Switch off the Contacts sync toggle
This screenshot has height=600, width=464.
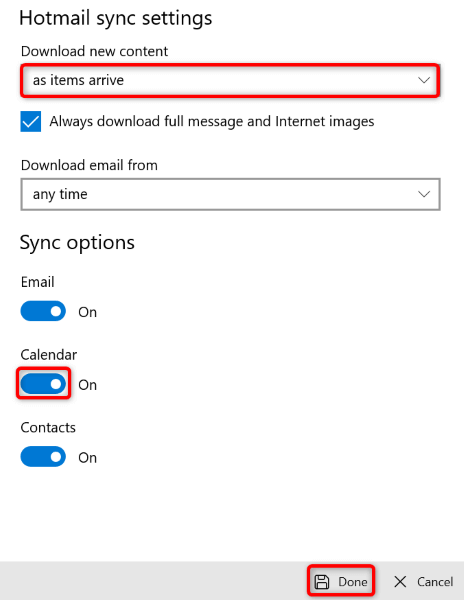pos(43,457)
